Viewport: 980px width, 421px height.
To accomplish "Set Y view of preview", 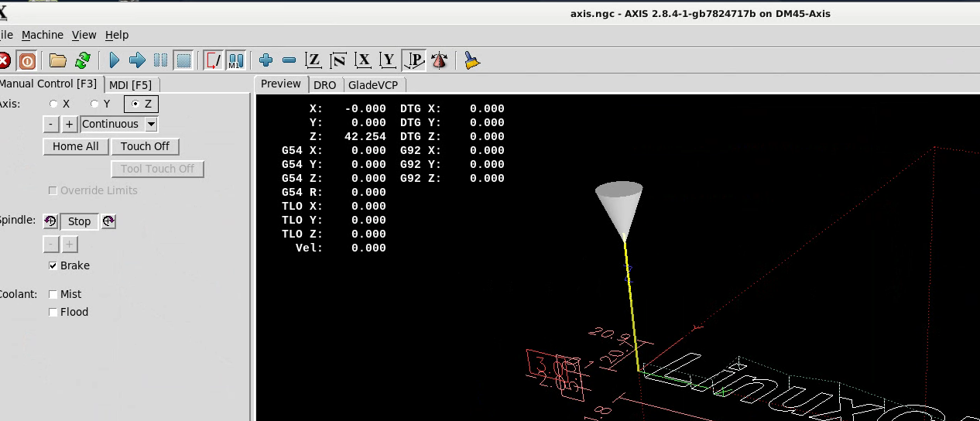I will [x=389, y=60].
